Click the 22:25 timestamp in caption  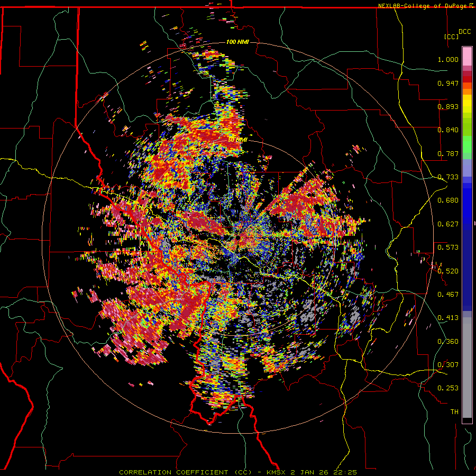[346, 472]
